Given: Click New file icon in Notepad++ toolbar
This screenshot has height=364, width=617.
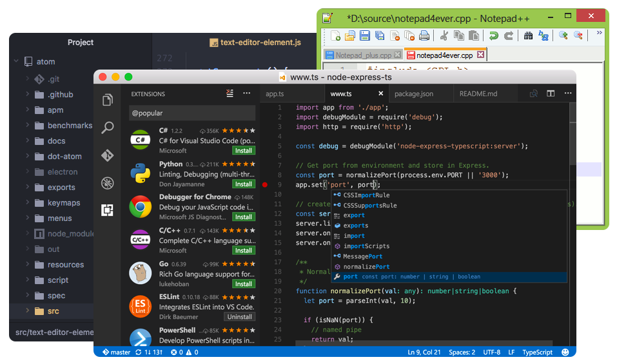Looking at the screenshot, I should pyautogui.click(x=335, y=36).
